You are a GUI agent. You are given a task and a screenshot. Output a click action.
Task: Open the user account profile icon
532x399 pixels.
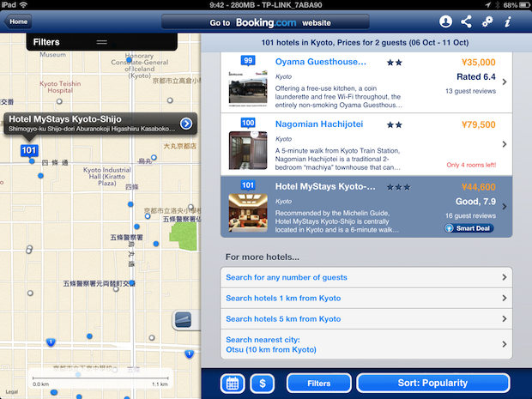(445, 21)
